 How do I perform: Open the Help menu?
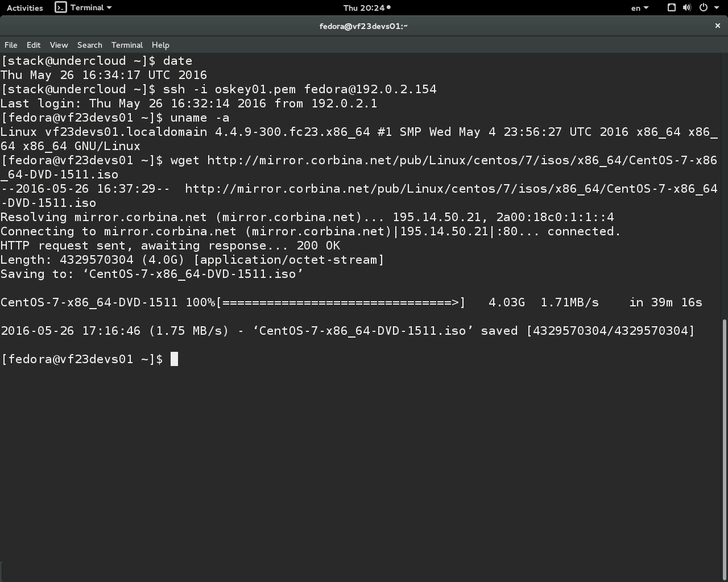pyautogui.click(x=160, y=45)
